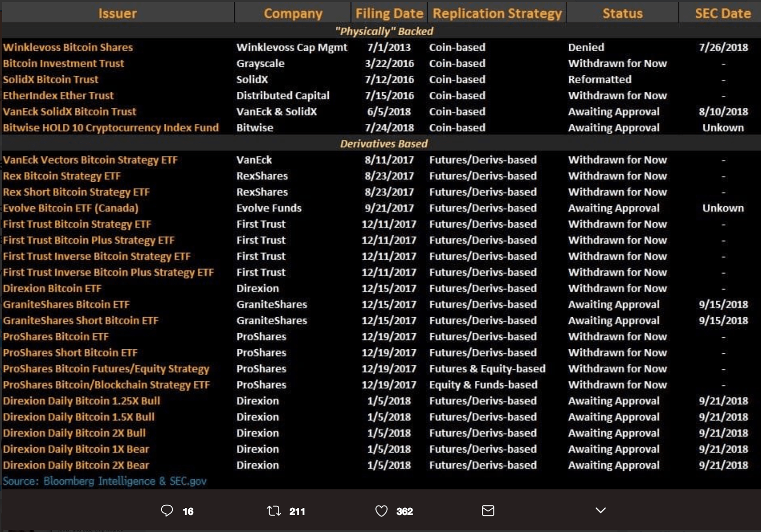This screenshot has width=761, height=532.
Task: Click the 3/22/2016 filing date cell
Action: pos(390,63)
